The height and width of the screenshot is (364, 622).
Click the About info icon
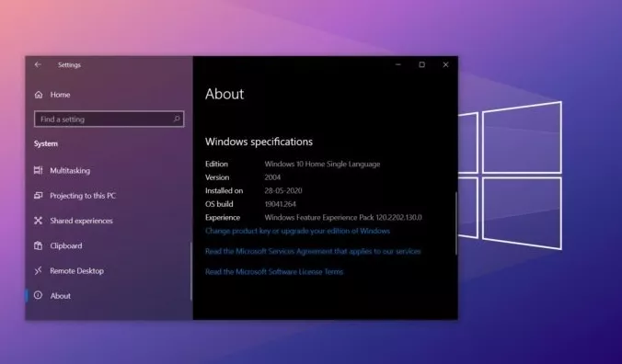click(38, 295)
